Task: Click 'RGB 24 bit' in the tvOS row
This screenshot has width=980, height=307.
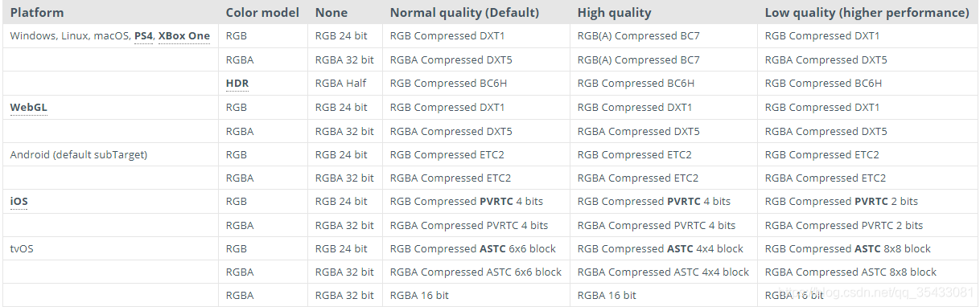Action: (341, 248)
